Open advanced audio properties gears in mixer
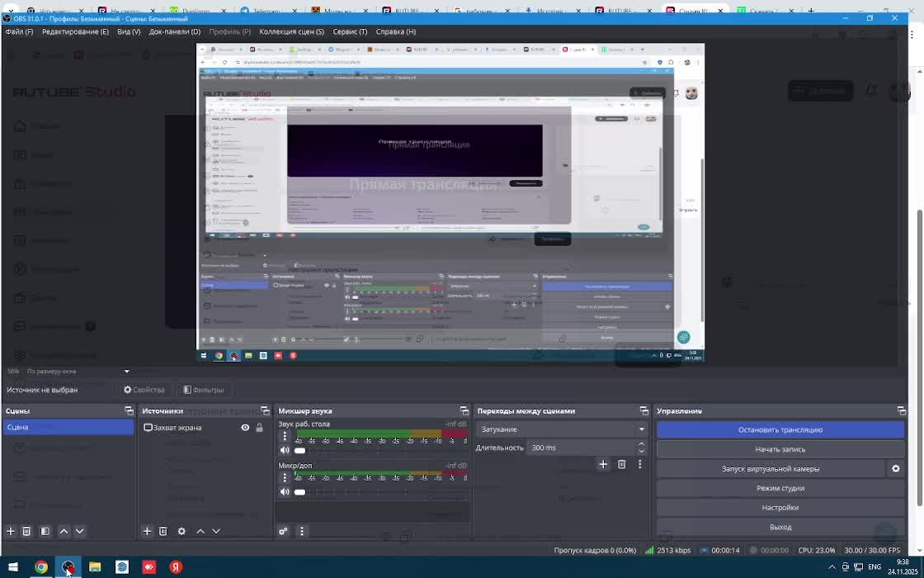 284,532
